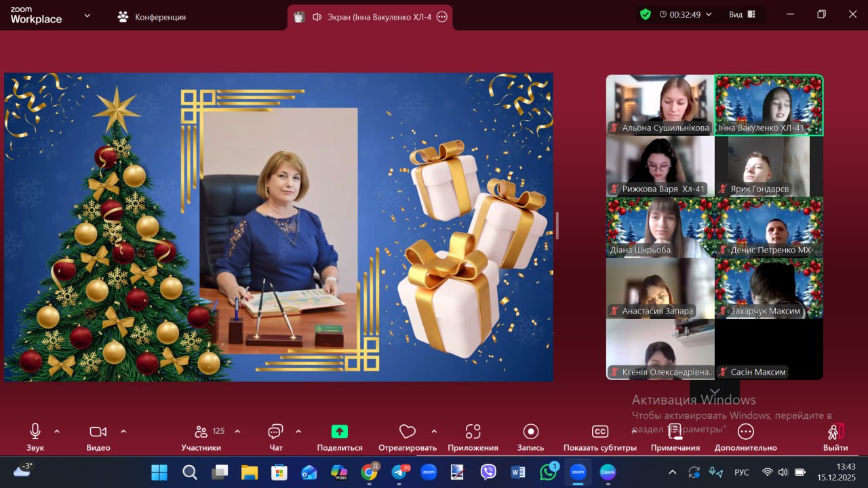This screenshot has width=868, height=488.
Task: Expand video options arrow next to Видео
Action: click(x=123, y=431)
